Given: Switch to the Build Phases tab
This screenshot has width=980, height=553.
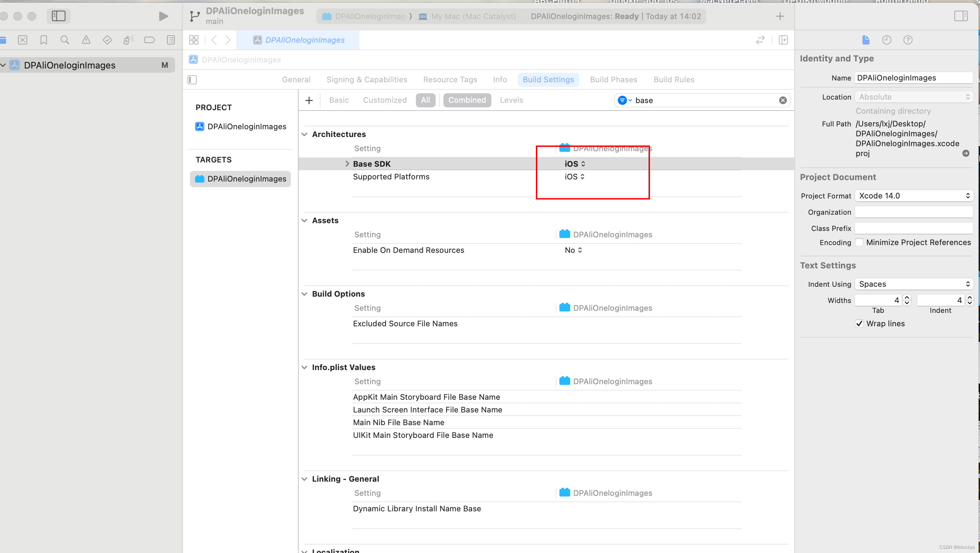Looking at the screenshot, I should tap(613, 79).
